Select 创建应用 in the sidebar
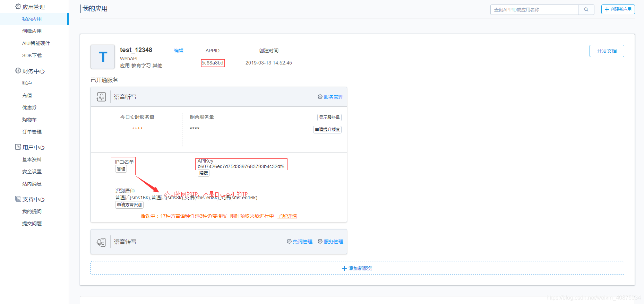Screen dimensions: 644x304 point(32,31)
